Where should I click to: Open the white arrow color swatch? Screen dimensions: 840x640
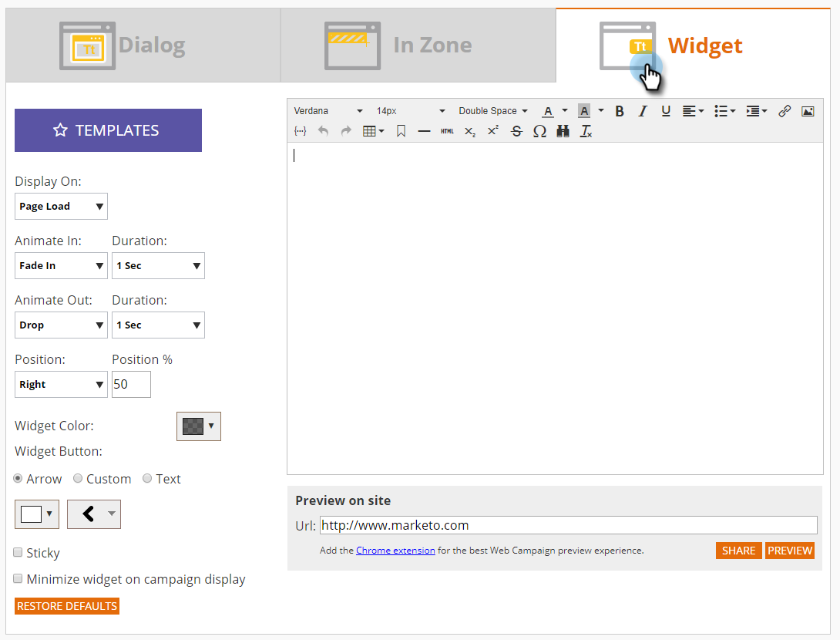pyautogui.click(x=36, y=514)
